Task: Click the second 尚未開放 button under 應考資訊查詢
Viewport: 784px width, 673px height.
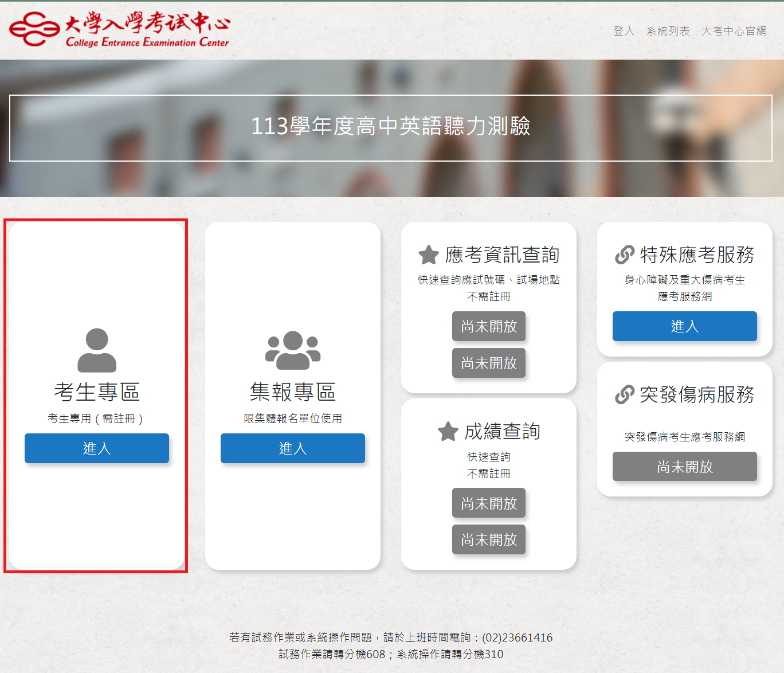Action: click(489, 363)
